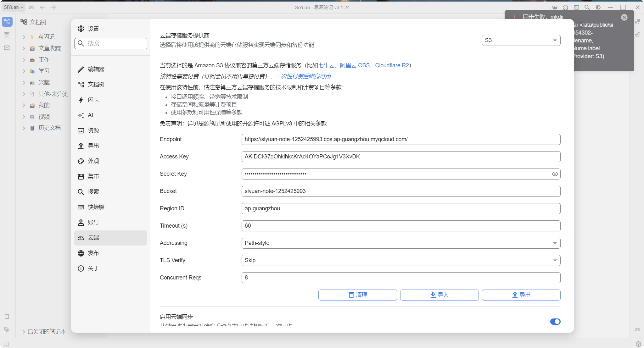Open global search from the title bar

(x=587, y=7)
